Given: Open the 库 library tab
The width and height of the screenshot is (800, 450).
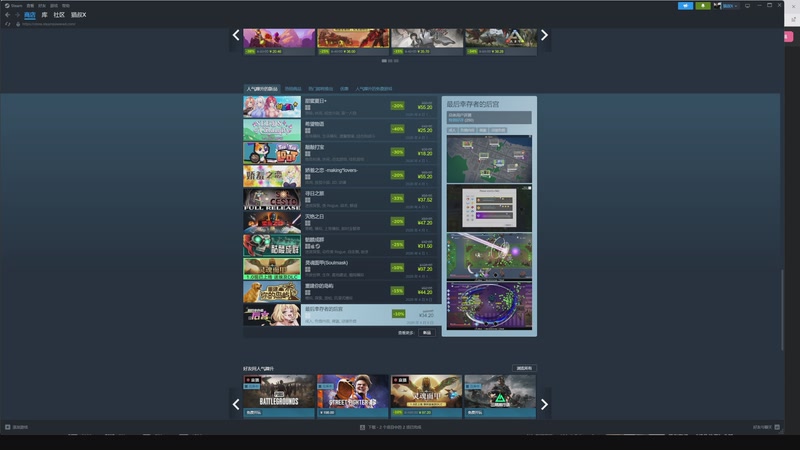Looking at the screenshot, I should [x=44, y=15].
